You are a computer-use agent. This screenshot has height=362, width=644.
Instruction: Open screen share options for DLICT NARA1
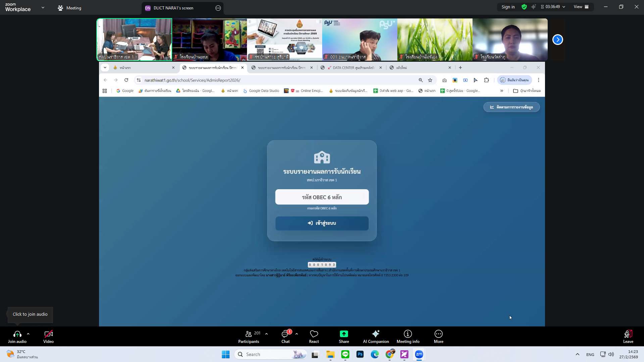tap(218, 8)
